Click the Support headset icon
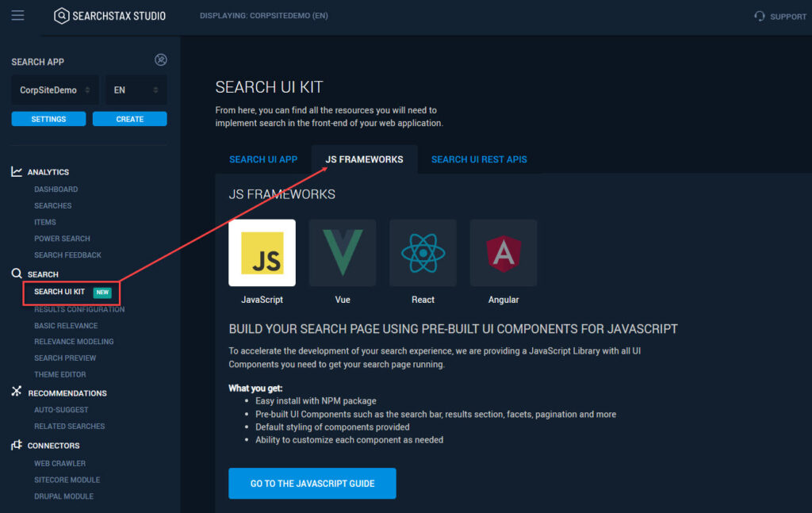 tap(759, 16)
